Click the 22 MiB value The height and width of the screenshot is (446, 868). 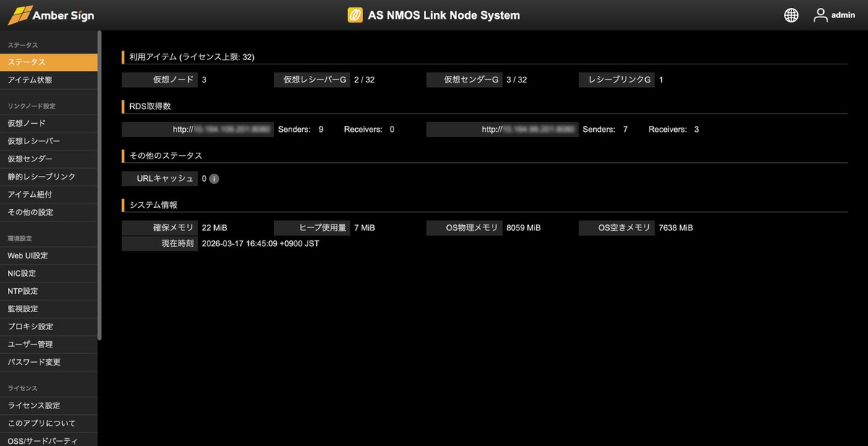coord(215,227)
